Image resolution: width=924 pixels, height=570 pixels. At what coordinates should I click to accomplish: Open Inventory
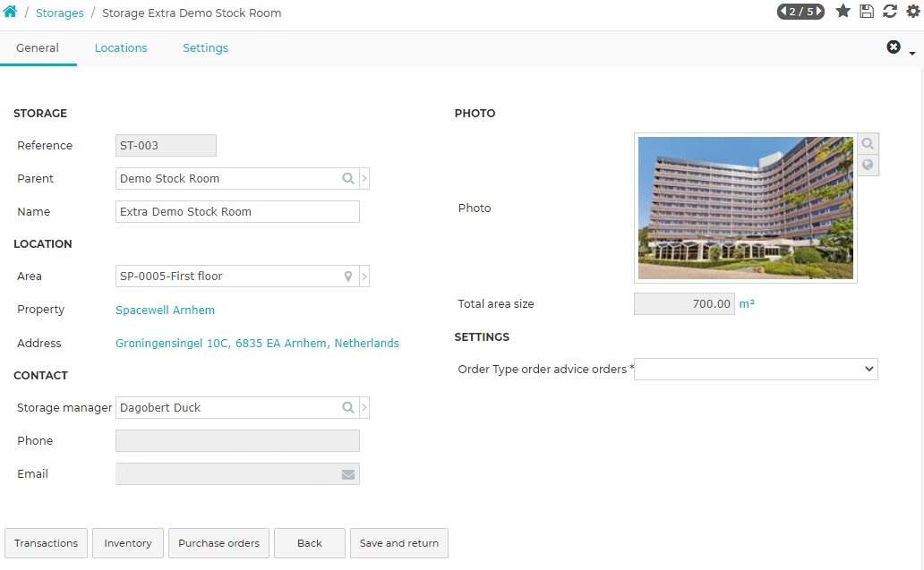pos(128,543)
